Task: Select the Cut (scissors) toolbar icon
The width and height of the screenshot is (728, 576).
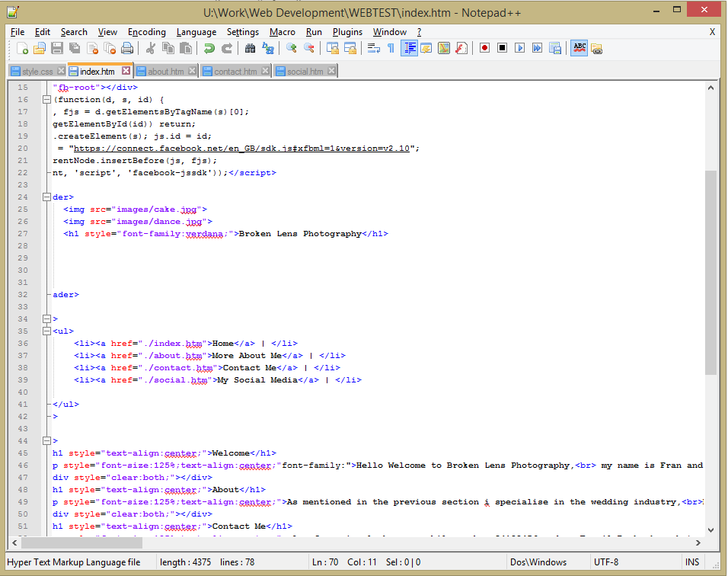Action: coord(151,47)
